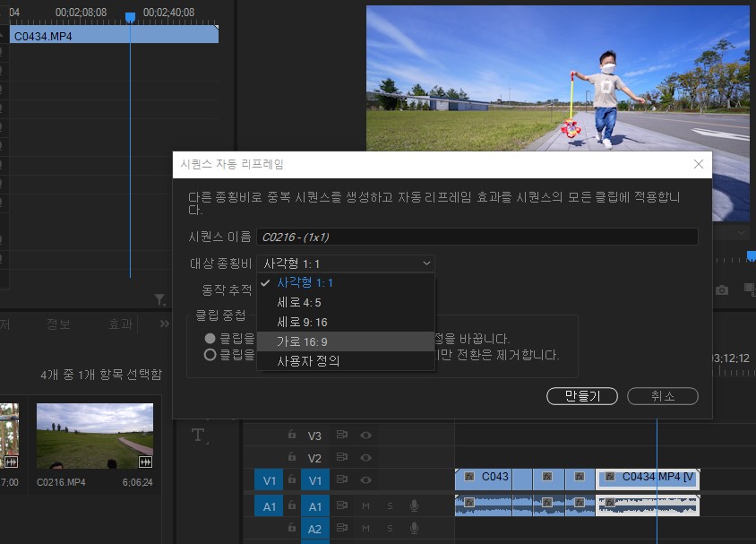This screenshot has width=756, height=544.
Task: Click V1 source patching indicator
Action: click(269, 481)
